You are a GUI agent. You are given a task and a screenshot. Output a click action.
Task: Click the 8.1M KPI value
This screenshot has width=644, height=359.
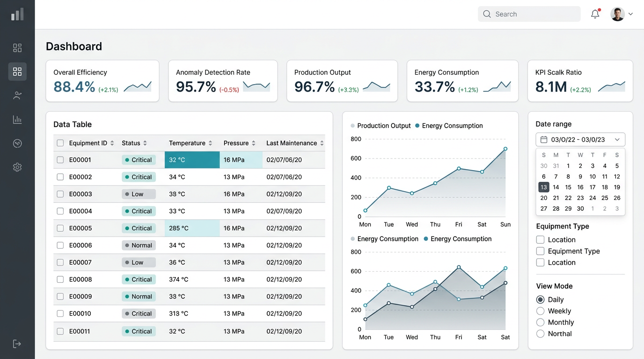(551, 87)
